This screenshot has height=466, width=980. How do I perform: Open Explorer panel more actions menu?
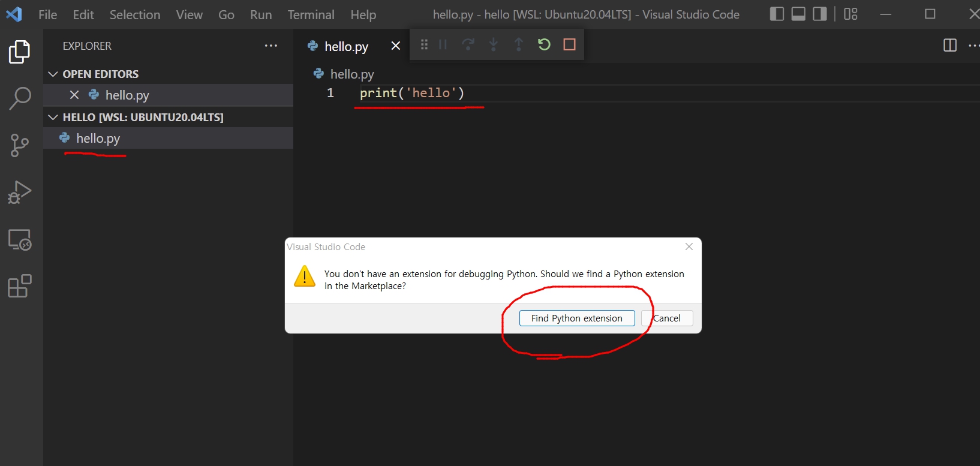click(271, 46)
